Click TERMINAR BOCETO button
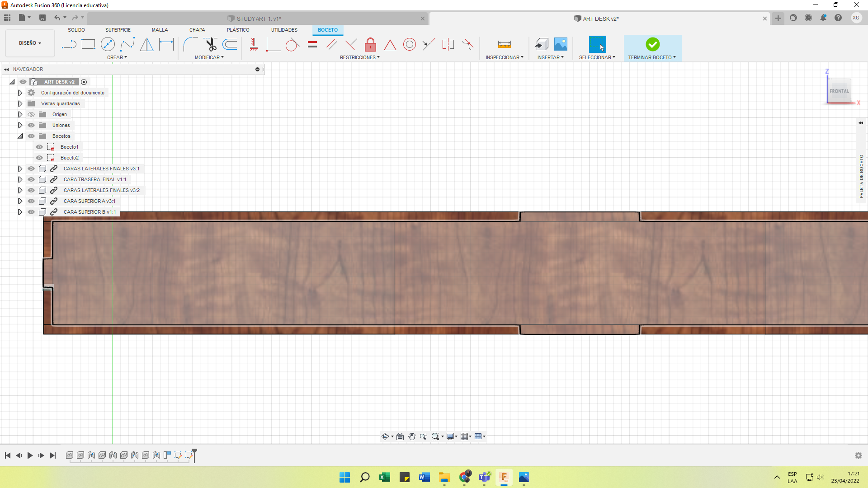868x488 pixels. coord(652,45)
